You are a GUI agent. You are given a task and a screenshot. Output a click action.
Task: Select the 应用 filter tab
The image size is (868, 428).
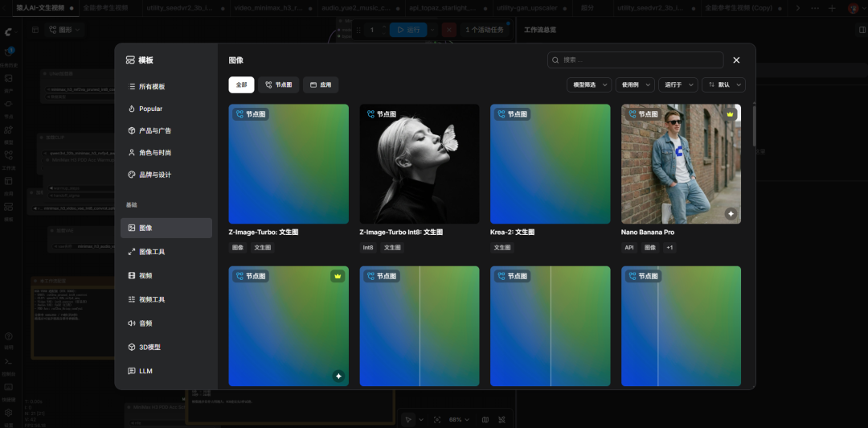click(321, 84)
